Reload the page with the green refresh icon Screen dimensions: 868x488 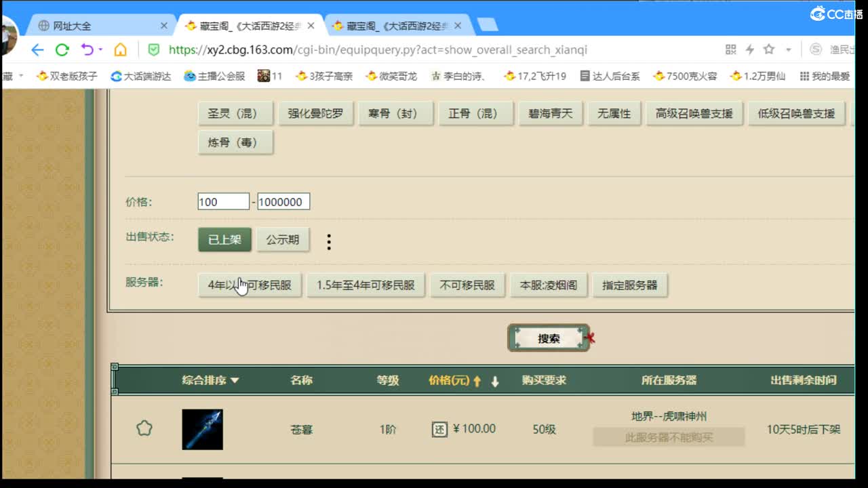pos(62,49)
